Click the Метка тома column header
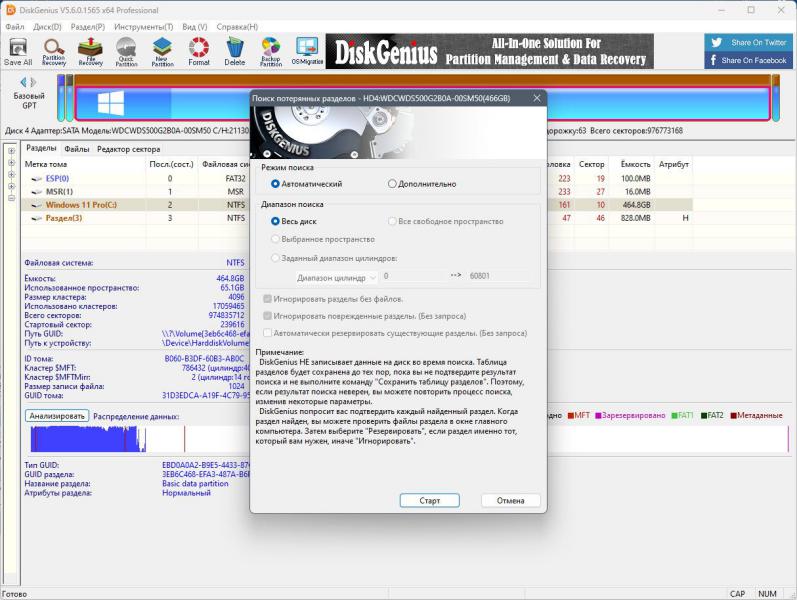The image size is (797, 600). 84,164
